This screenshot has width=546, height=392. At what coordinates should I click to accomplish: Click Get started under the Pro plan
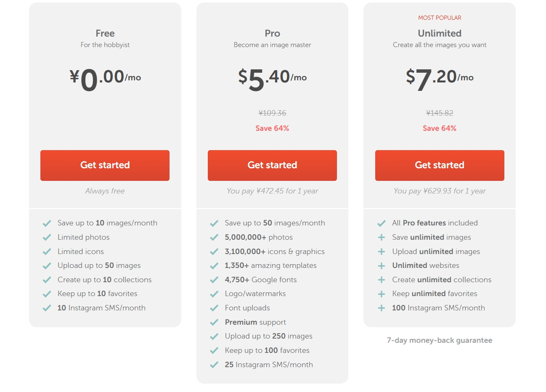coord(272,165)
